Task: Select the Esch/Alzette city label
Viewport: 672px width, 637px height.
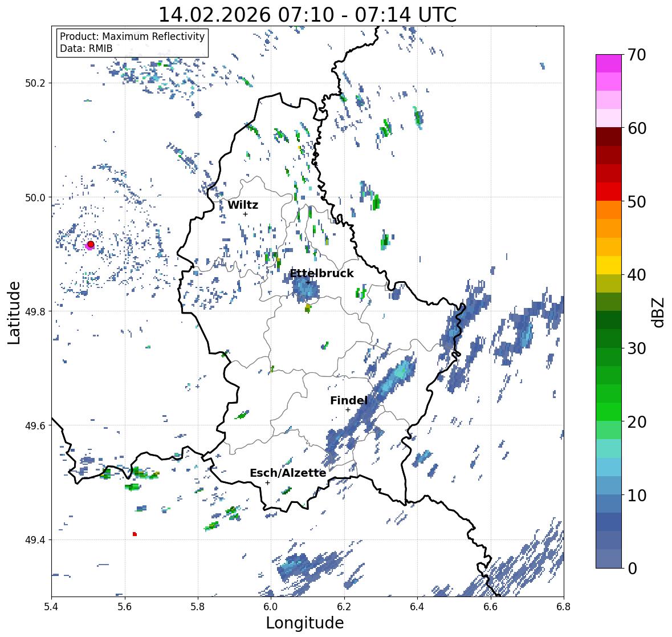Action: (x=288, y=473)
